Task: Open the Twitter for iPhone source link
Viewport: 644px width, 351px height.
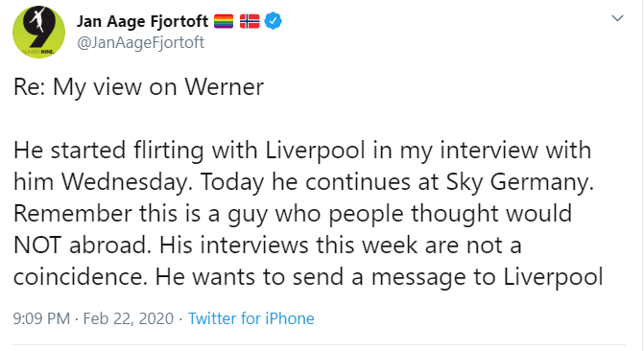Action: tap(250, 318)
